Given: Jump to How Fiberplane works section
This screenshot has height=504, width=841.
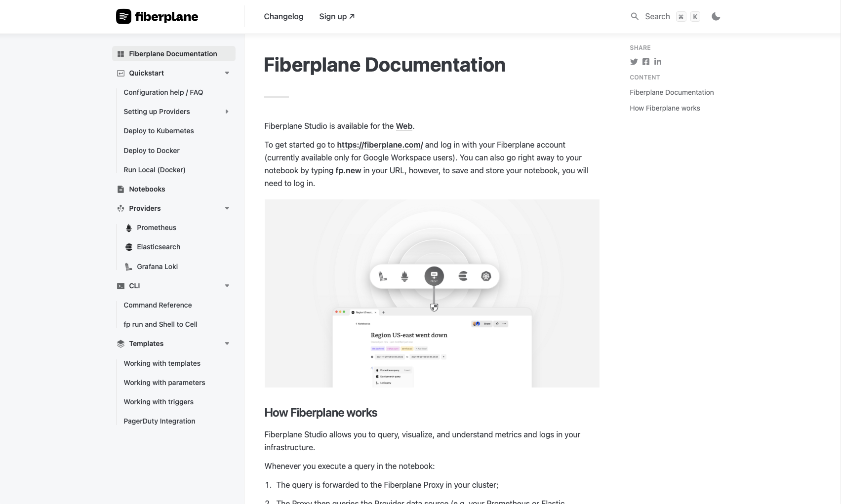Looking at the screenshot, I should tap(665, 108).
